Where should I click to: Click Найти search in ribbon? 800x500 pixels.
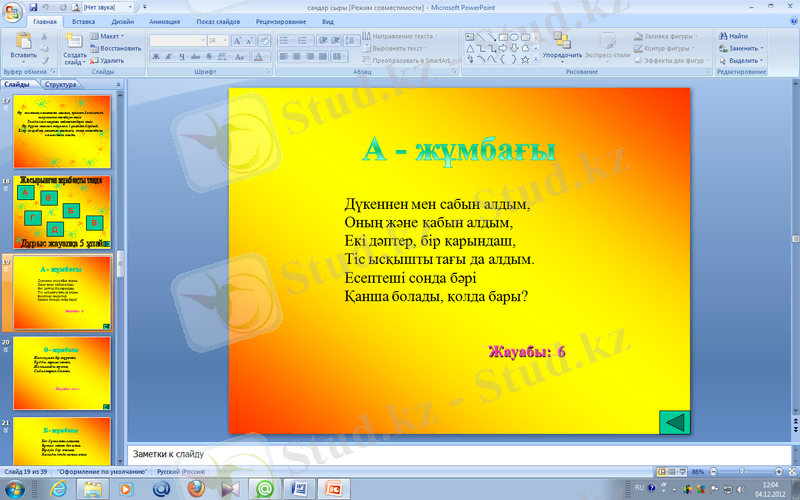point(738,36)
